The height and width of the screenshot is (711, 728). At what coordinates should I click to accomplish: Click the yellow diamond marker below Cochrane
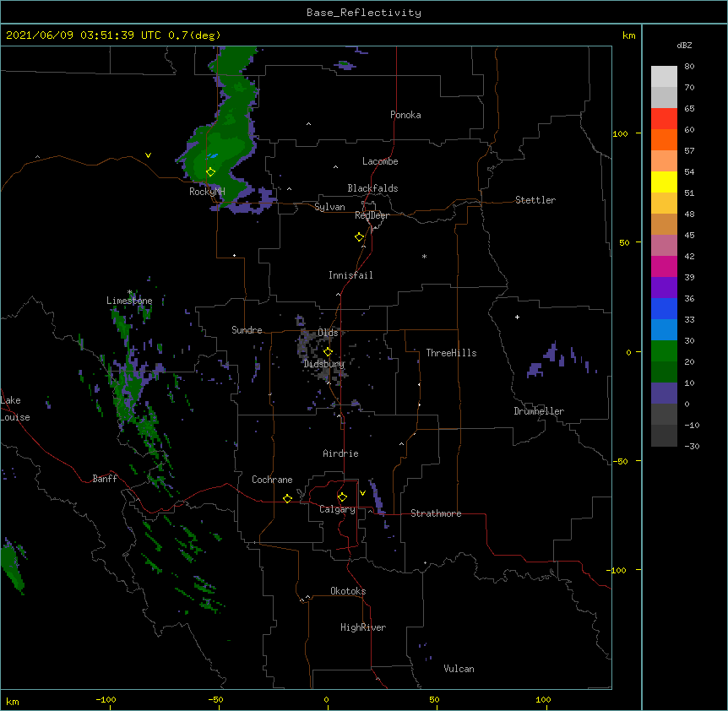287,498
